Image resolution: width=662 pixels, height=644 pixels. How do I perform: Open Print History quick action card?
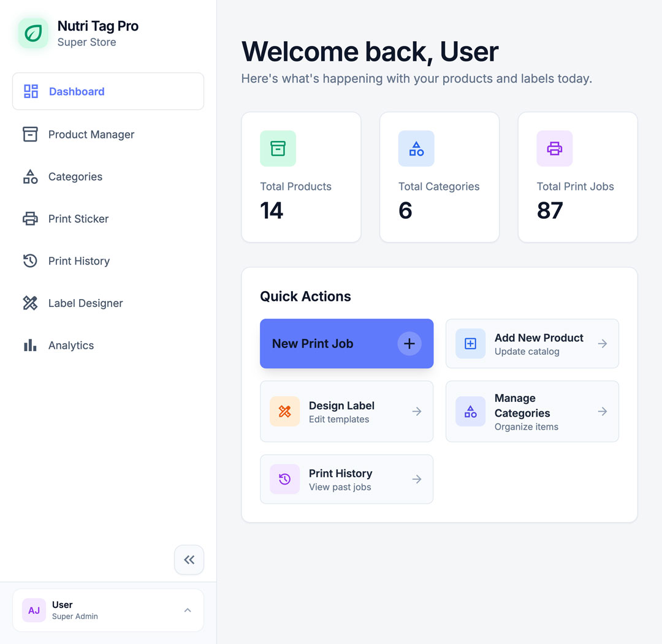click(x=346, y=479)
